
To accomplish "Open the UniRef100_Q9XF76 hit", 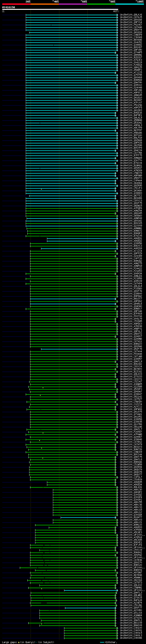I will pos(131,291).
